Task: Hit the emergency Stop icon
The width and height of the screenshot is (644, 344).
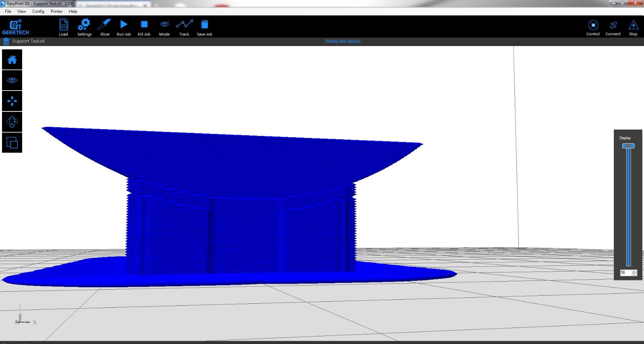Action: 633,27
